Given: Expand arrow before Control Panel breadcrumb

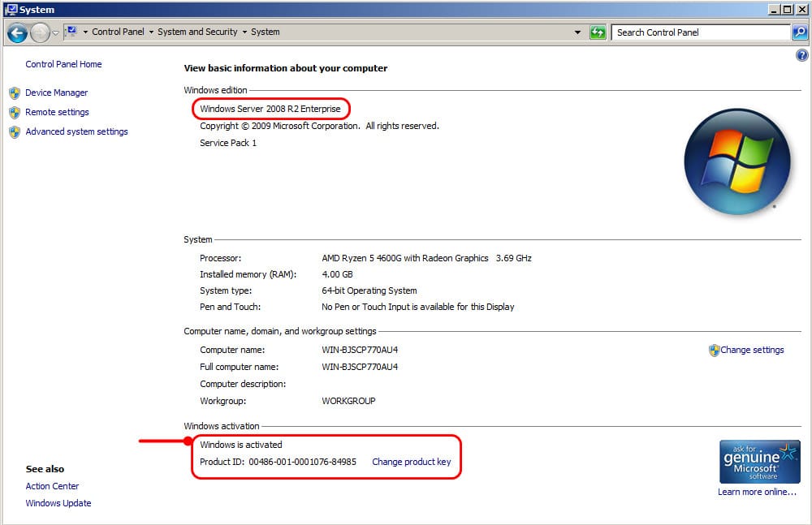Looking at the screenshot, I should coord(85,32).
